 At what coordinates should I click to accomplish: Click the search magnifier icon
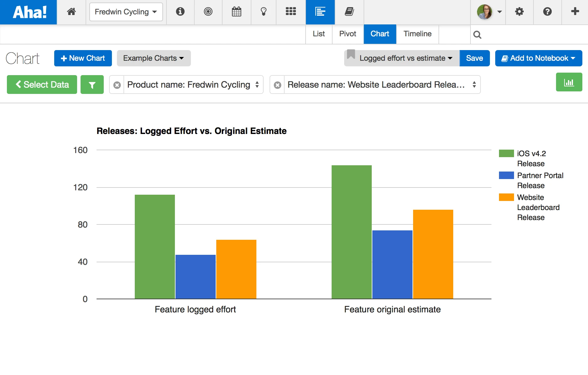click(477, 34)
